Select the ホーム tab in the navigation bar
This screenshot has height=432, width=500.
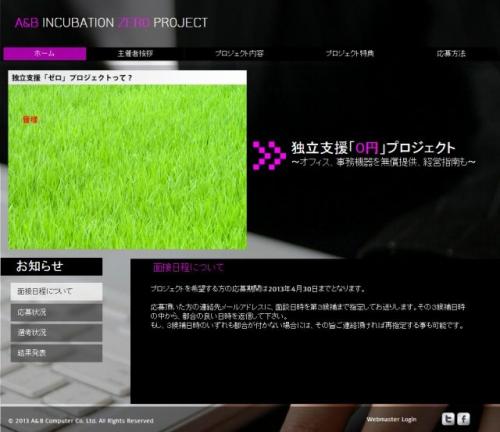tap(45, 54)
